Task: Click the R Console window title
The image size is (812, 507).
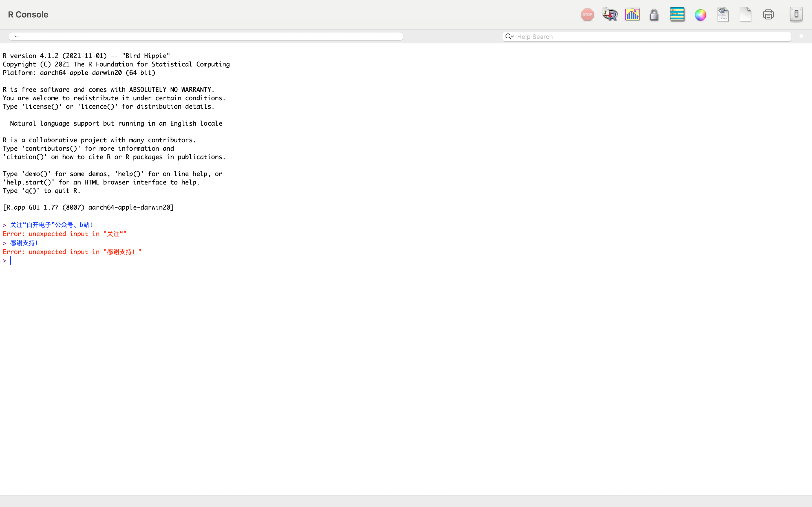Action: pyautogui.click(x=28, y=15)
